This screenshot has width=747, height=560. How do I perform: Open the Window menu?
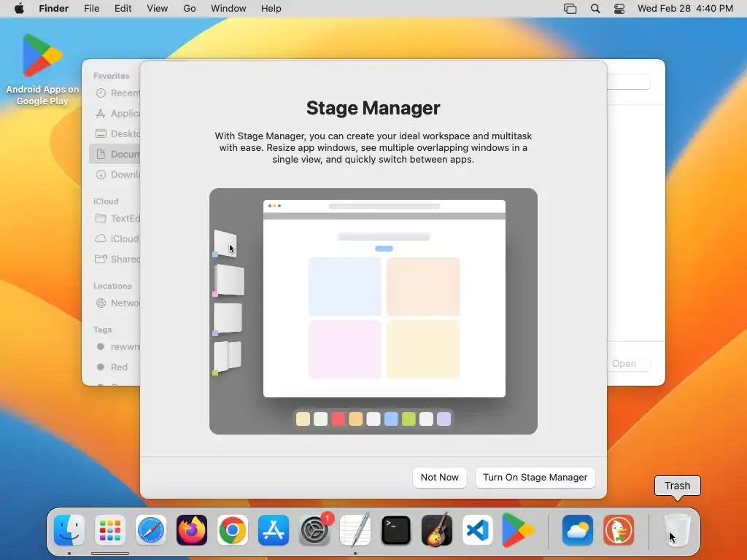[228, 9]
